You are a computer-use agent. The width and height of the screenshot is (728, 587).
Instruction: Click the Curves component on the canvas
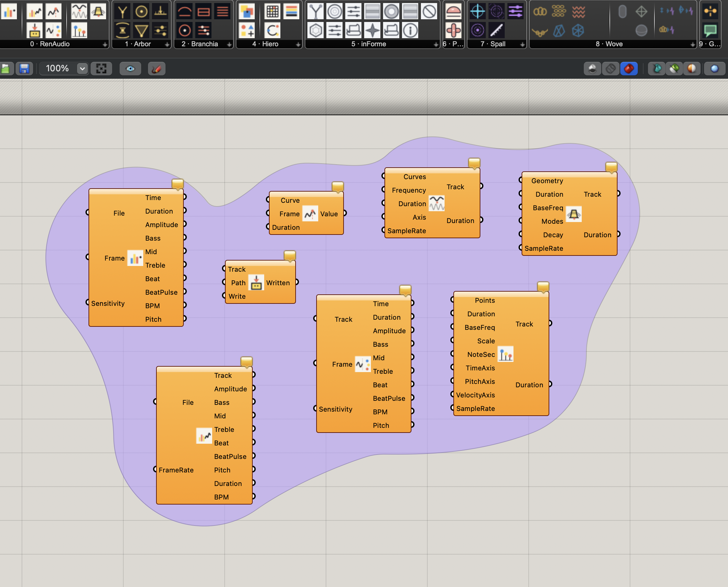pyautogui.click(x=432, y=203)
